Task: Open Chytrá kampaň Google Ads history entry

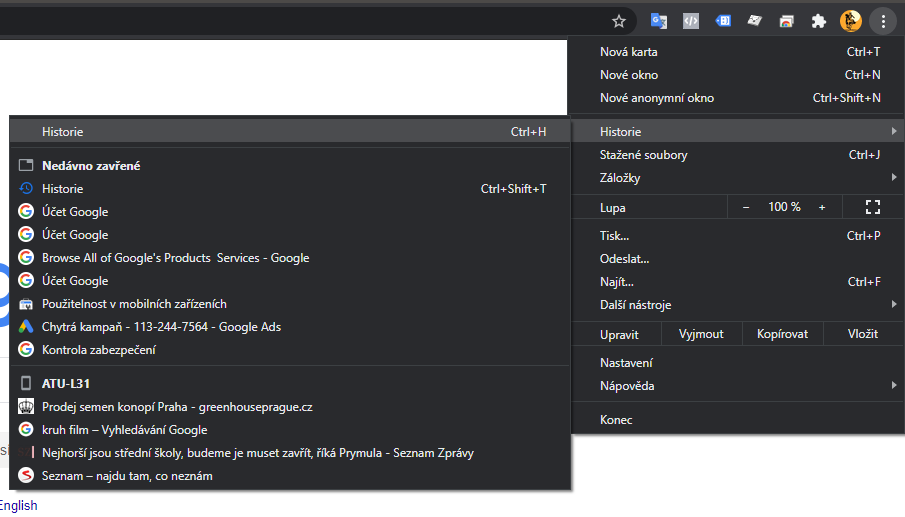Action: click(x=161, y=327)
